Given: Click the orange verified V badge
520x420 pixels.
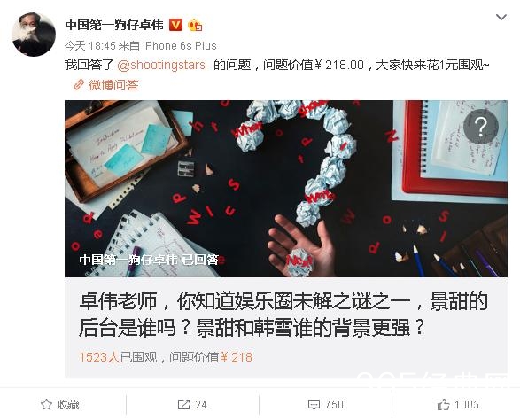Looking at the screenshot, I should (175, 25).
